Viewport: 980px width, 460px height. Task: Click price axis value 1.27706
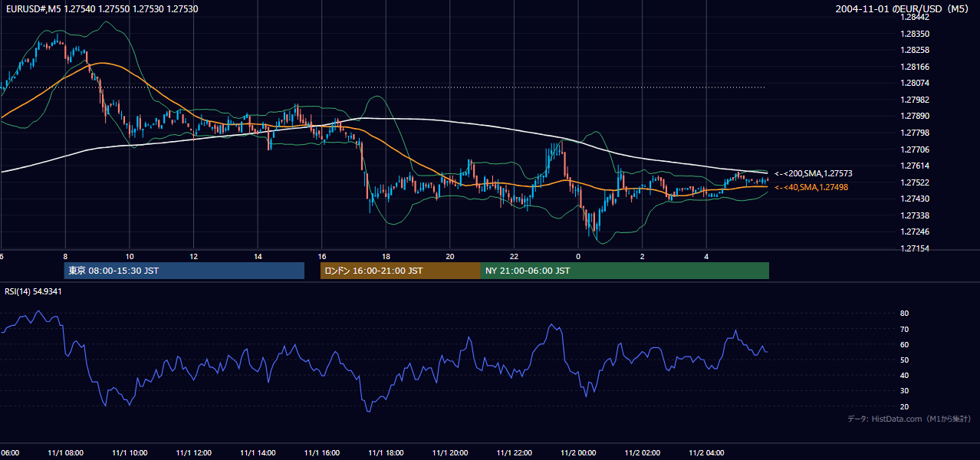point(916,149)
